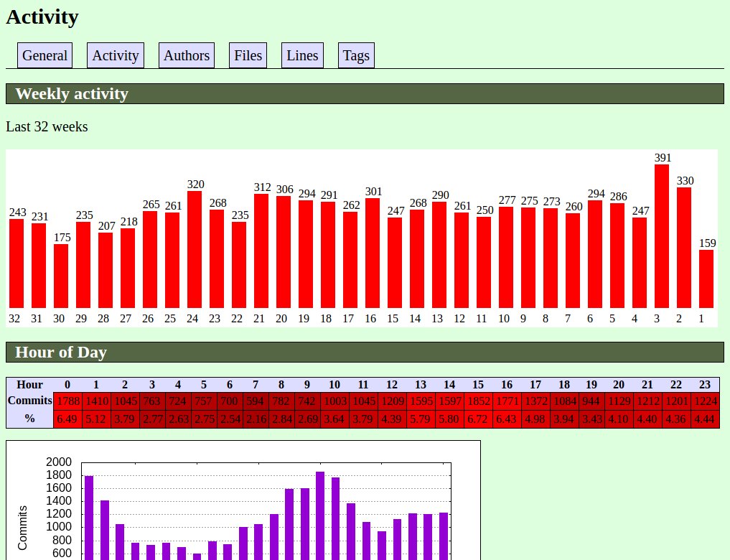Click the percentage cell showing 4.44
Viewport: 730px width, 560px height.
click(x=705, y=419)
